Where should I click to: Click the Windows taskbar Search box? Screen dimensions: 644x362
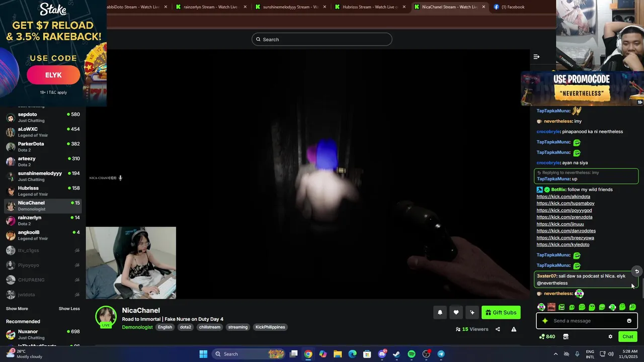click(x=249, y=354)
